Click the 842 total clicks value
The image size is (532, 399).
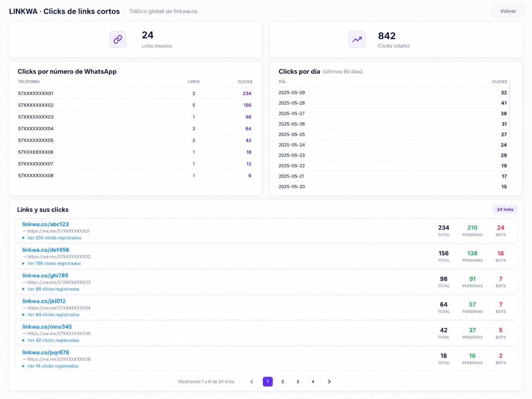tap(387, 36)
